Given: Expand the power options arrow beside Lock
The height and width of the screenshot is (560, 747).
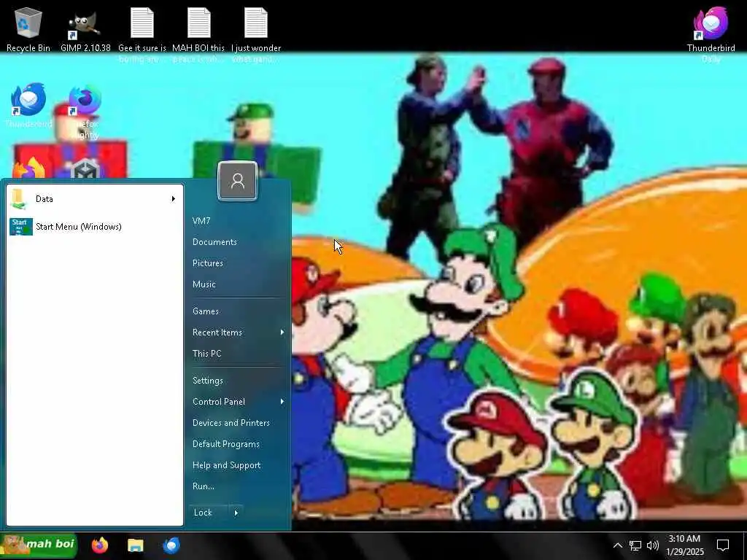Looking at the screenshot, I should 236,513.
